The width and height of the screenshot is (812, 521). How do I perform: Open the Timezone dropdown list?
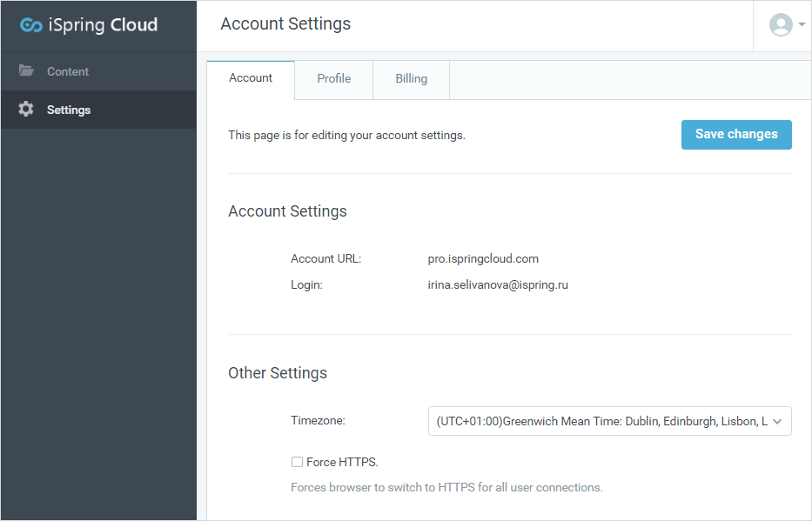pyautogui.click(x=609, y=421)
